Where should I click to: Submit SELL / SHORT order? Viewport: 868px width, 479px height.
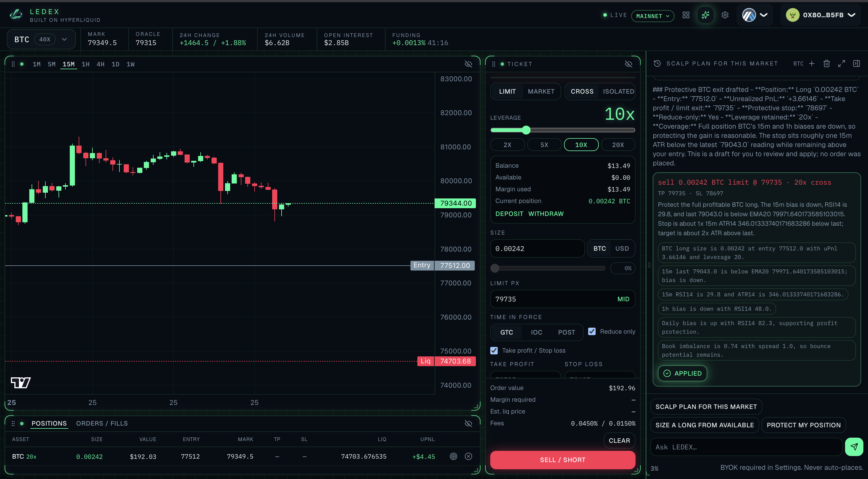coord(562,460)
